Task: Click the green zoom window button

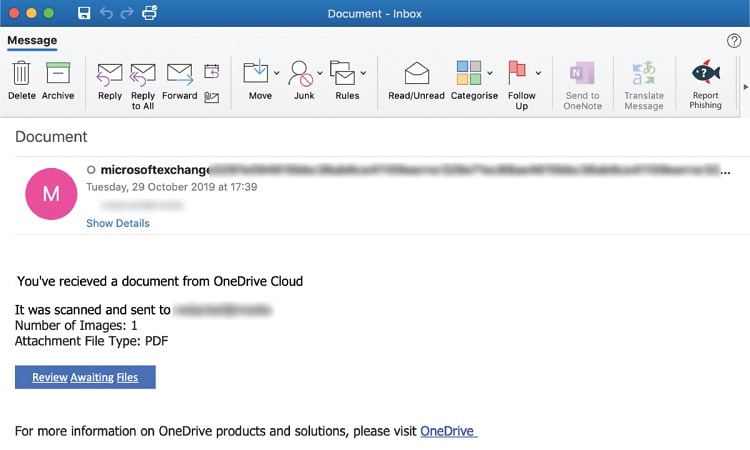Action: click(x=49, y=13)
